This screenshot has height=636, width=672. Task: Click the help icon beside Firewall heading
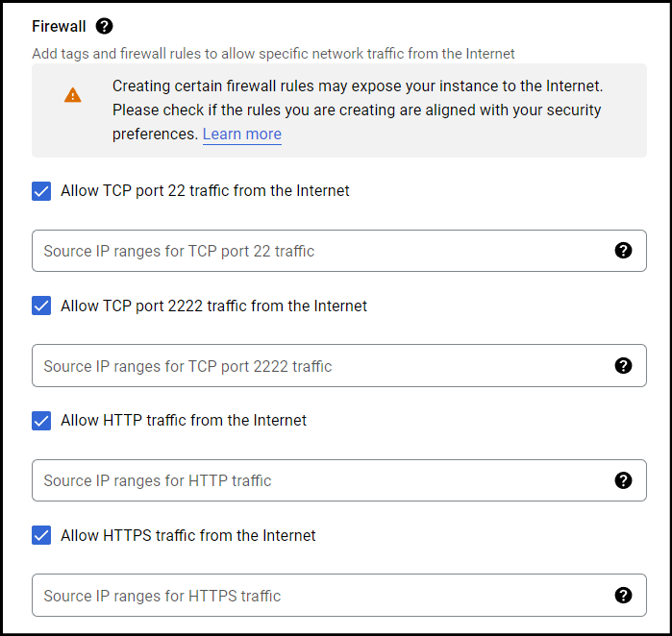tap(104, 26)
